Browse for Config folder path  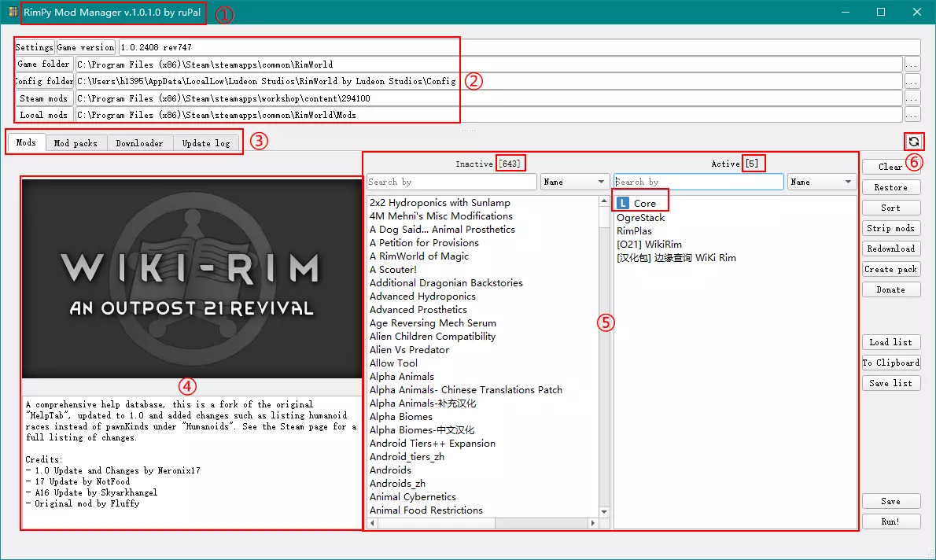912,81
